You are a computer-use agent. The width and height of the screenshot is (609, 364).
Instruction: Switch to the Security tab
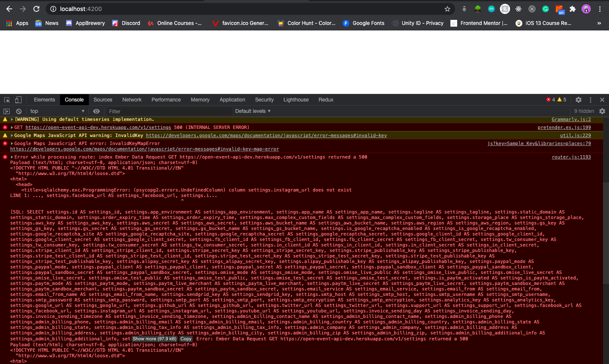[x=264, y=100]
